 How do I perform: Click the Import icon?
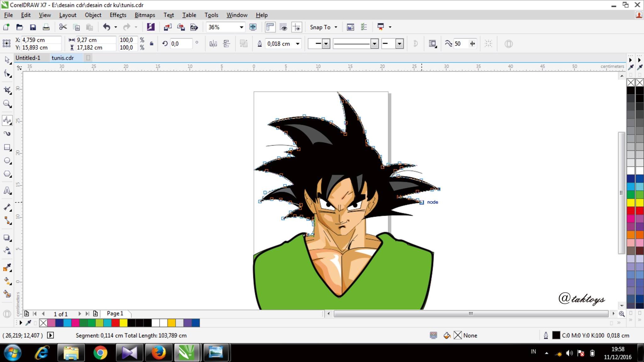point(168,27)
